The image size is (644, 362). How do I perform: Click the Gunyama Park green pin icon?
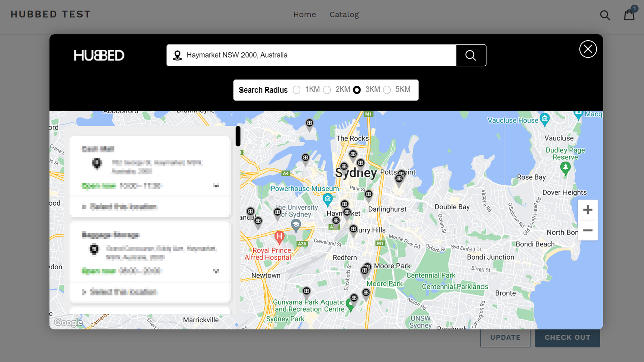351,305
